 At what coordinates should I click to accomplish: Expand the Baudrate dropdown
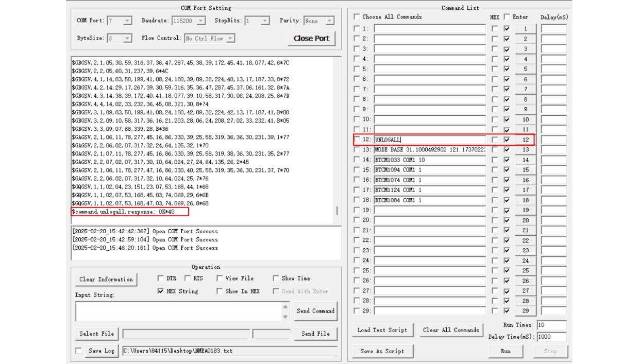coord(200,21)
